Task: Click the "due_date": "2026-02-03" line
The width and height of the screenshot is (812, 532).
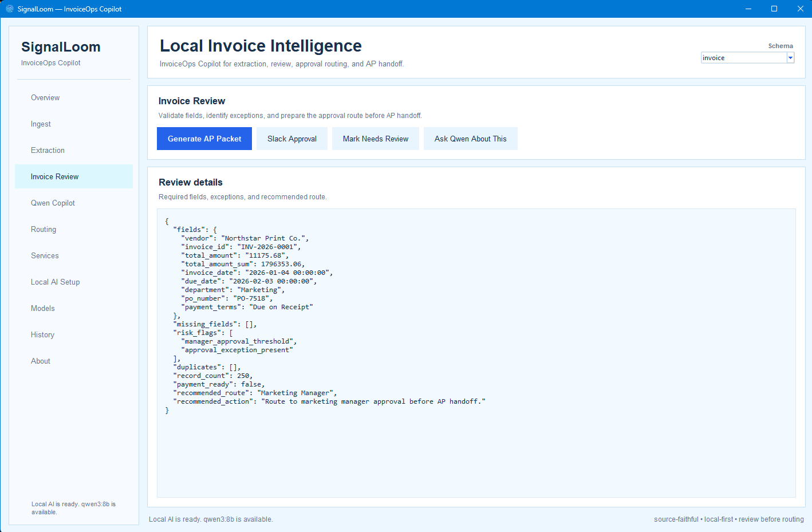Action: coord(249,281)
